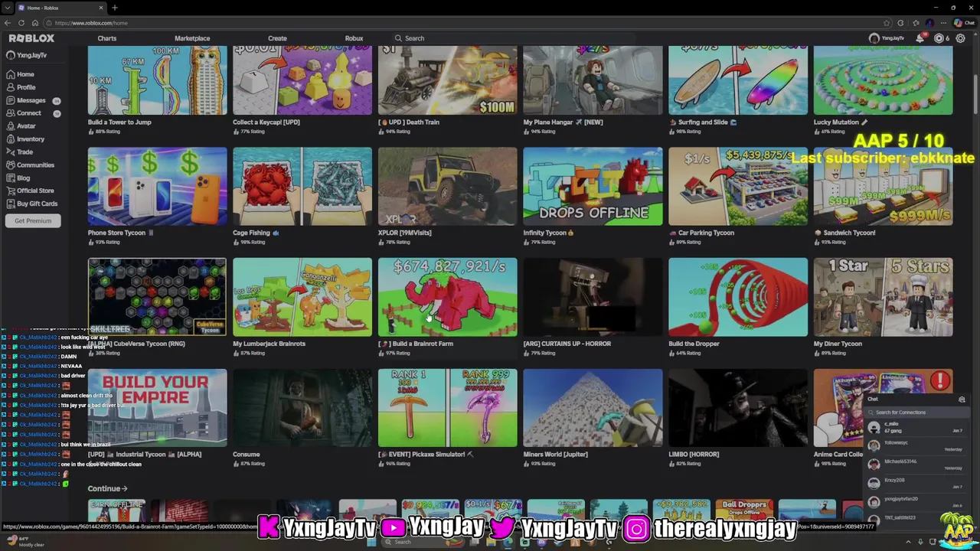The width and height of the screenshot is (980, 551).
Task: Open Build a Tower to Jump title
Action: tap(119, 122)
